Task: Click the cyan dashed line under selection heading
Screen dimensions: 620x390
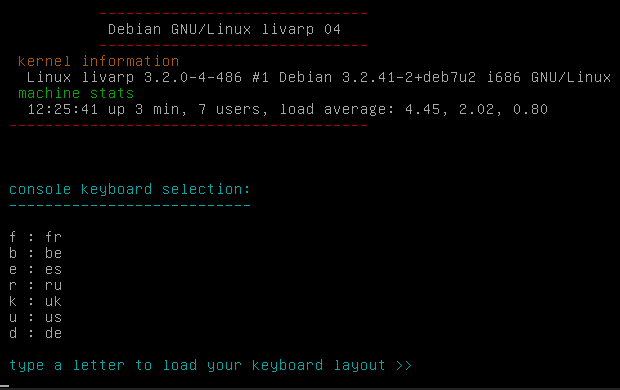Action: coord(130,206)
